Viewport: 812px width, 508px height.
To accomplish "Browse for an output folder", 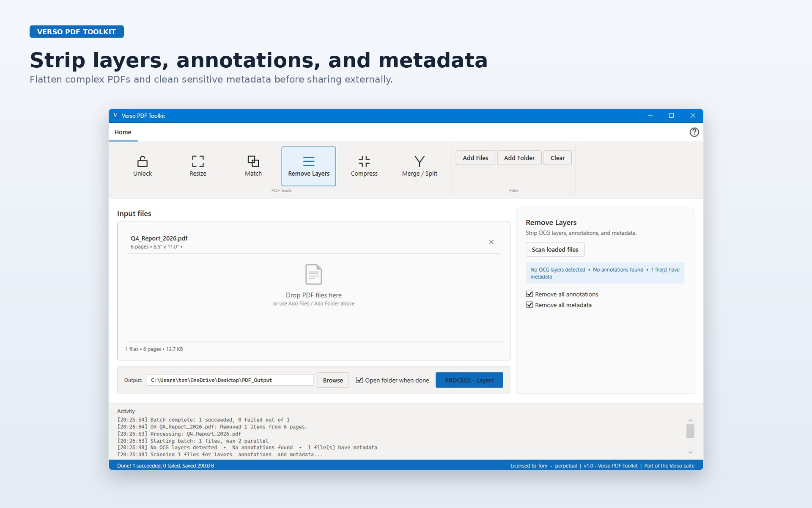I will (x=333, y=380).
